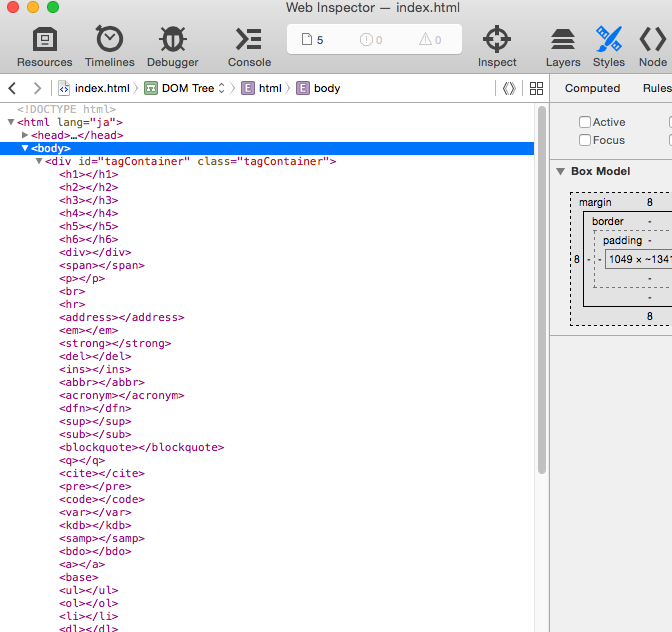The width and height of the screenshot is (672, 632).
Task: Show the Layers sidebar
Action: (563, 47)
